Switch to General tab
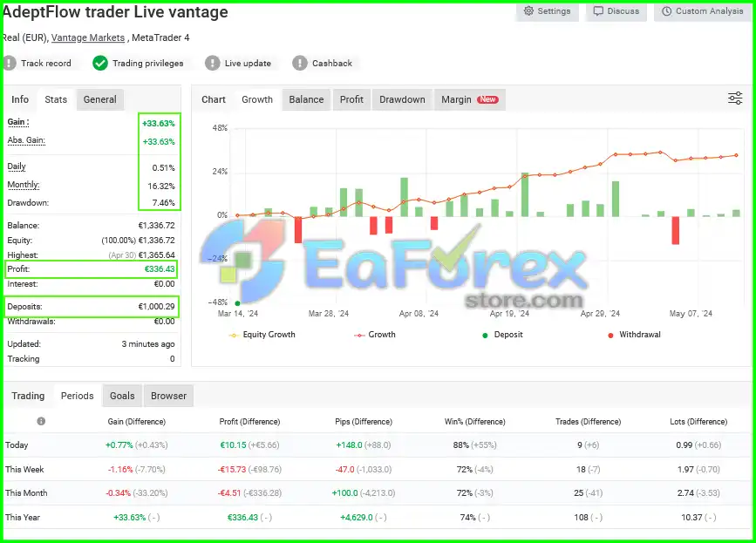756x543 pixels. click(x=99, y=99)
